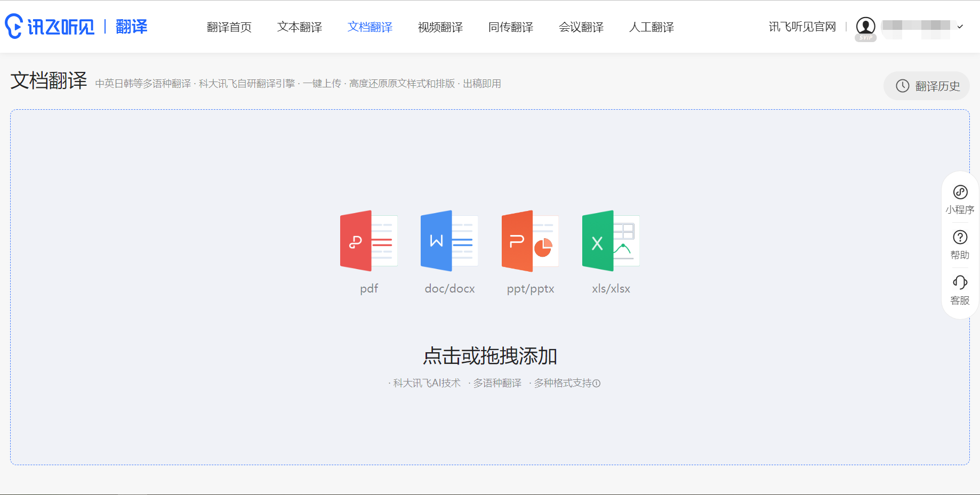Click the 翻译 brand text next to logo
The width and height of the screenshot is (980, 495).
pos(132,26)
